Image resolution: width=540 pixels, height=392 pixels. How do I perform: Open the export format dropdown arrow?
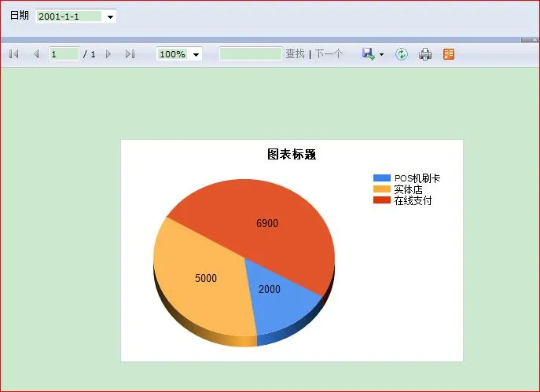[x=381, y=54]
